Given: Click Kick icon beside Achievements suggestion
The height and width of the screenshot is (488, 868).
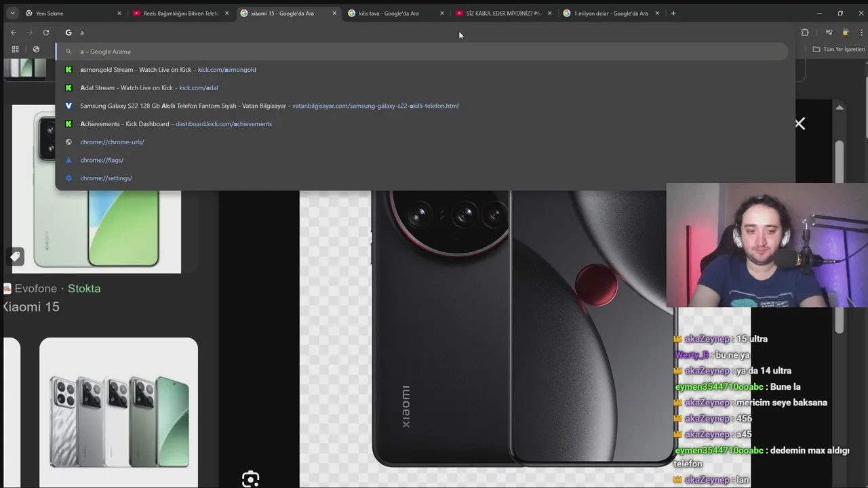Looking at the screenshot, I should pyautogui.click(x=68, y=124).
